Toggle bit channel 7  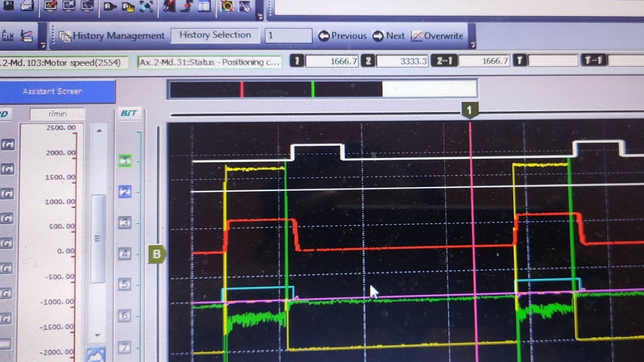pos(125,347)
